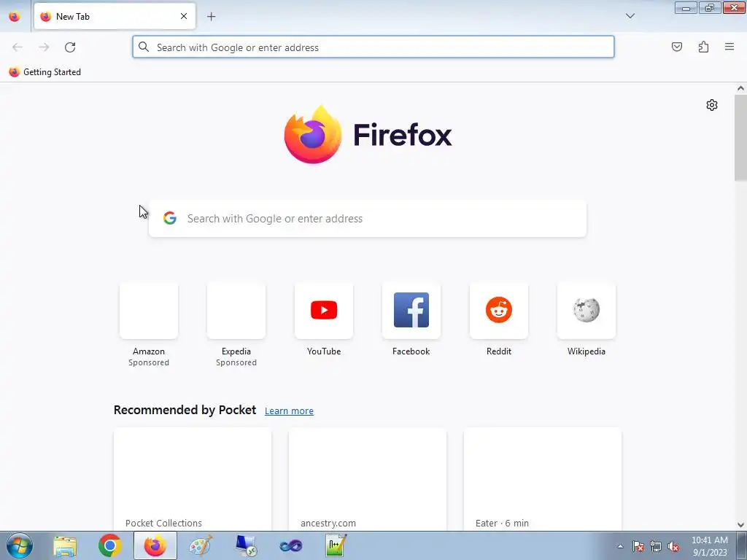
Task: Click the Recommended by Pocket heading
Action: 185,410
